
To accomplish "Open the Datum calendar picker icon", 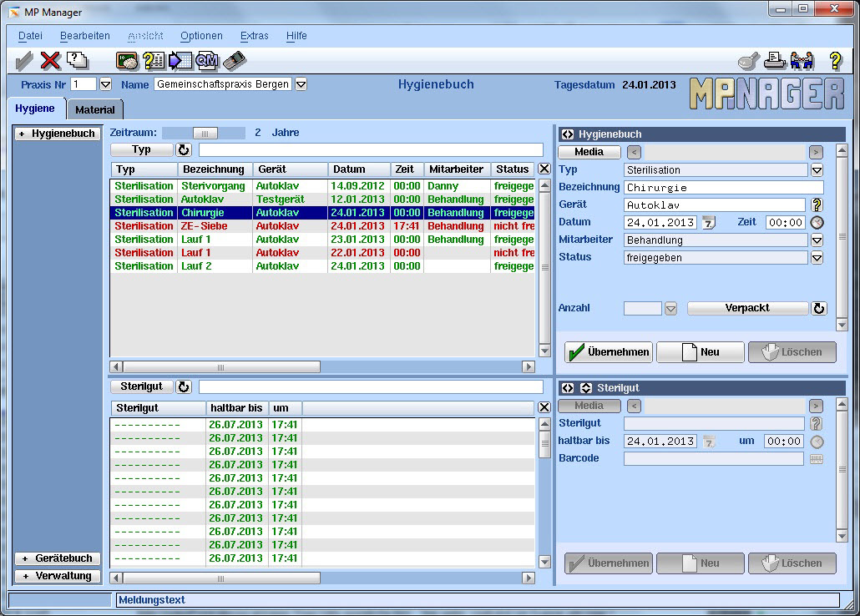I will click(x=709, y=222).
